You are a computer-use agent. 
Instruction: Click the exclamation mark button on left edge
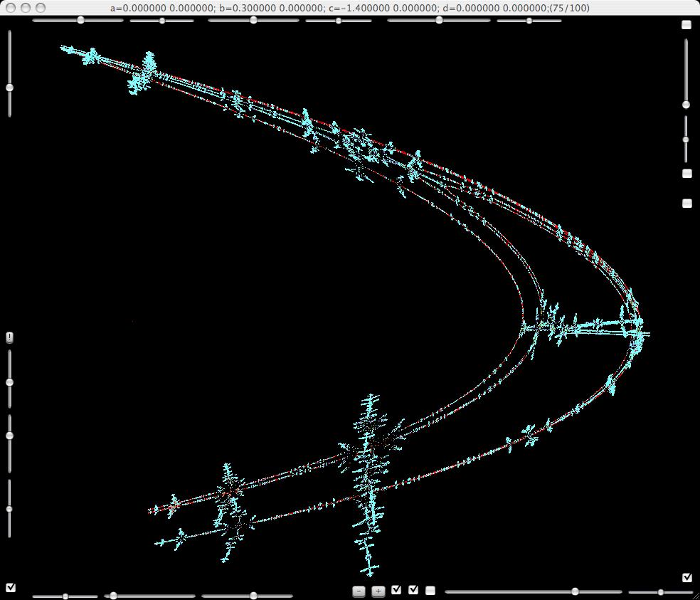tap(9, 337)
